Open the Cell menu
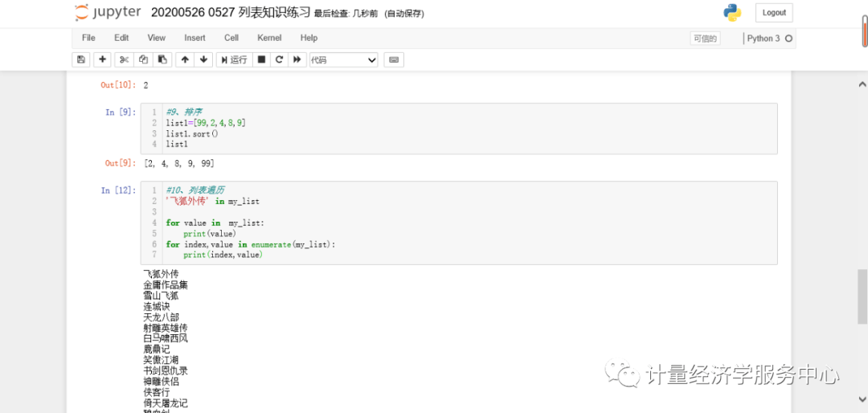 tap(231, 38)
